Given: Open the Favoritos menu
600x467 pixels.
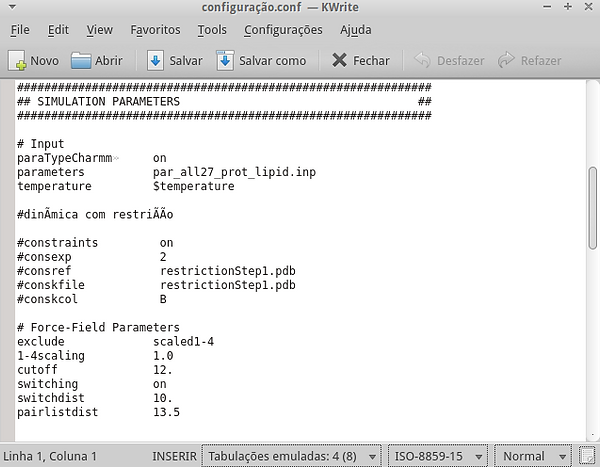Looking at the screenshot, I should (155, 30).
